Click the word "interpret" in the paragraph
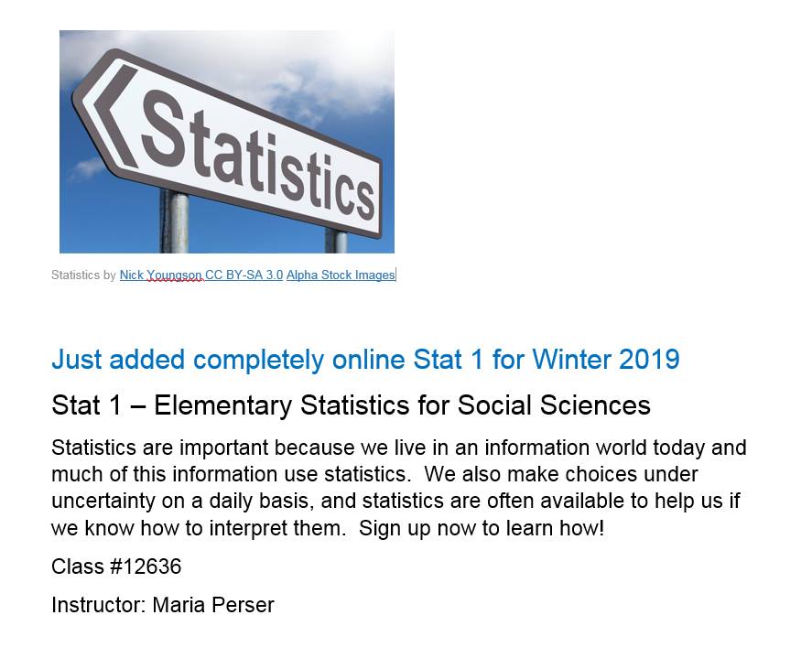 pyautogui.click(x=249, y=528)
